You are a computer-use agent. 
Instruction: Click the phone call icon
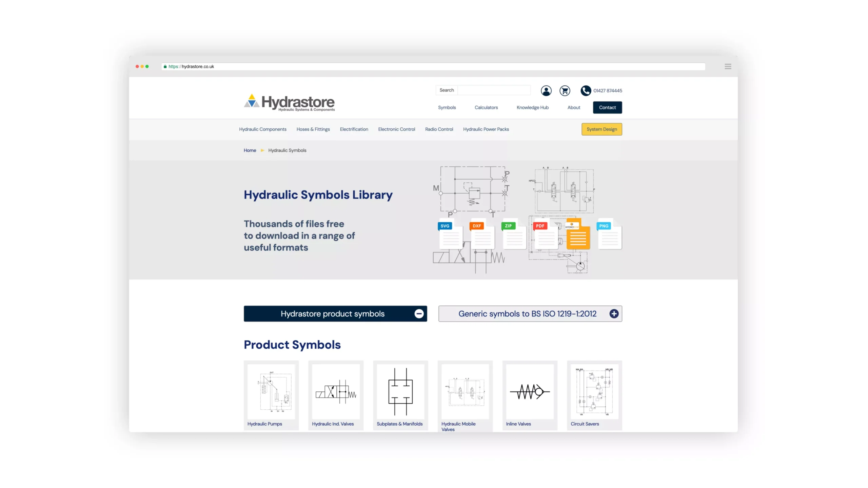(x=586, y=90)
